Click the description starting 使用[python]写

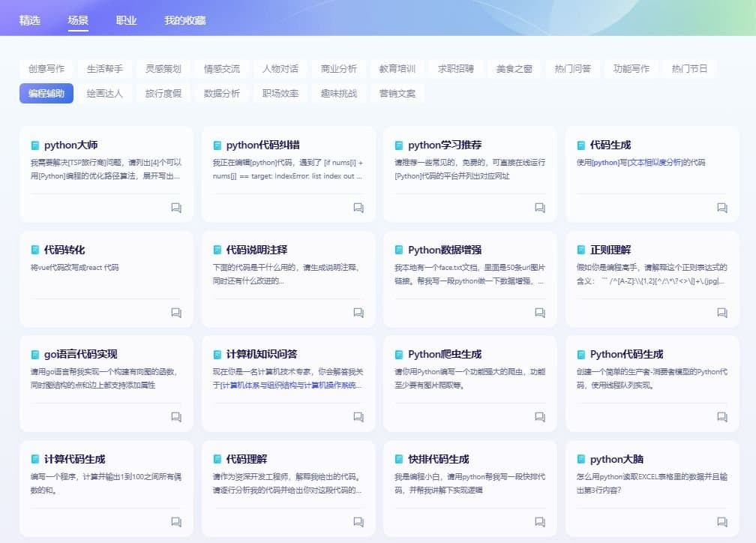coord(640,163)
